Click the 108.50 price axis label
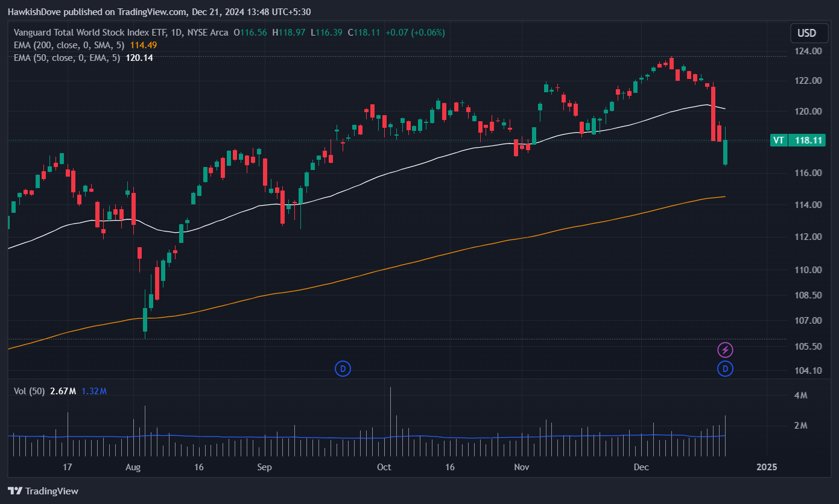839x504 pixels. (x=808, y=295)
